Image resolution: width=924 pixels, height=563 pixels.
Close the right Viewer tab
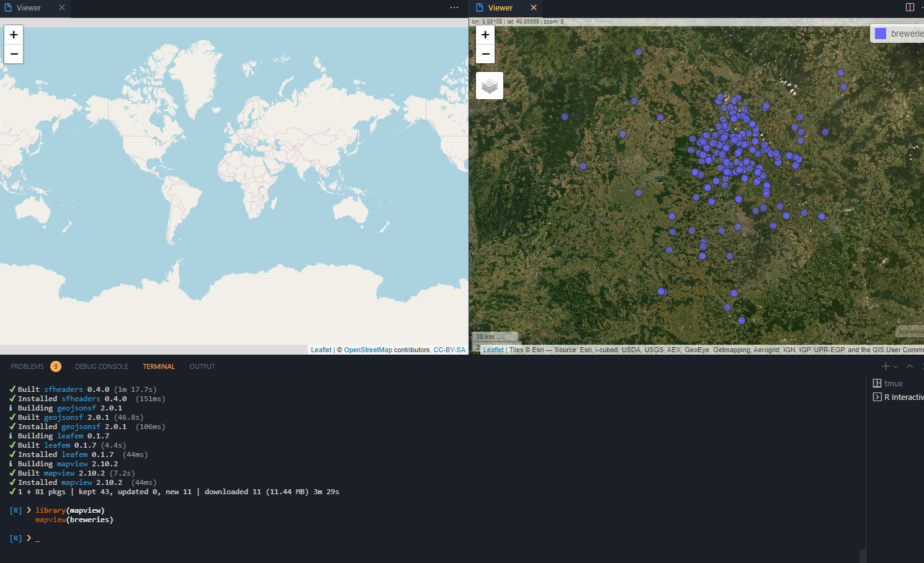coord(534,7)
